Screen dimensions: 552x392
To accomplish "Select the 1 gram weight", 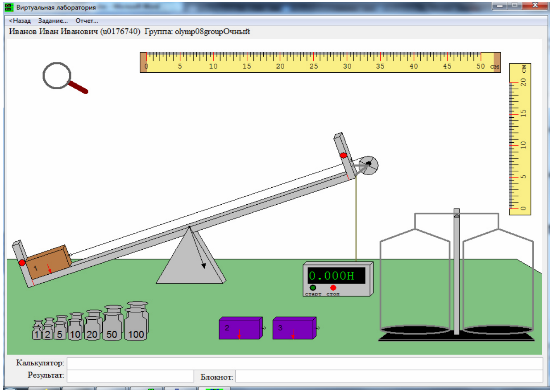I will 37,330.
